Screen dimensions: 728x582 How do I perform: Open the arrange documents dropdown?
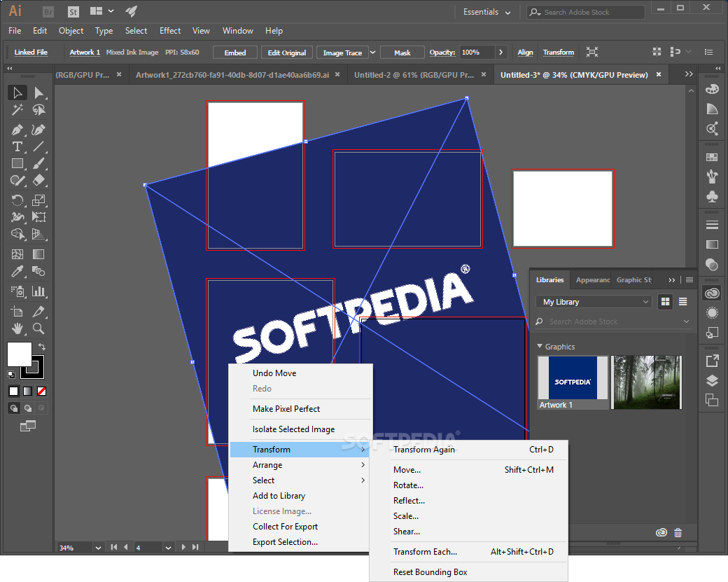click(x=101, y=11)
